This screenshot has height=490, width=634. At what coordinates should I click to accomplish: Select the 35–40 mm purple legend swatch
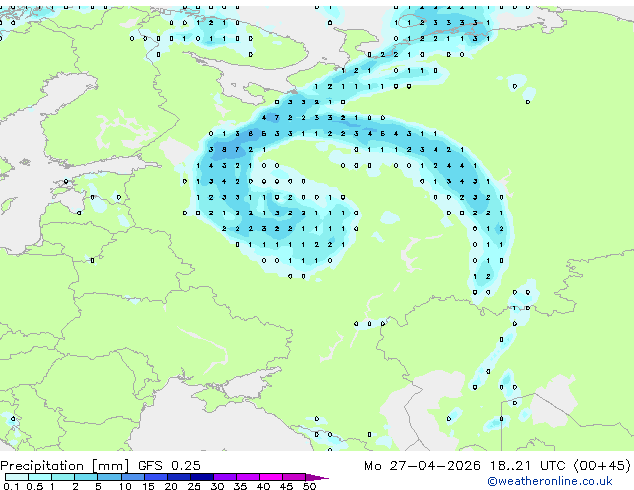[x=248, y=477]
